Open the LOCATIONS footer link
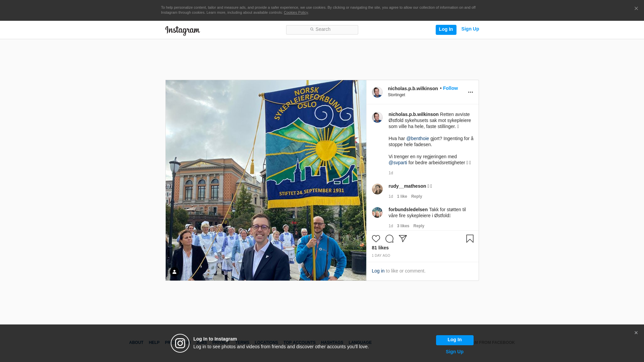 click(266, 343)
